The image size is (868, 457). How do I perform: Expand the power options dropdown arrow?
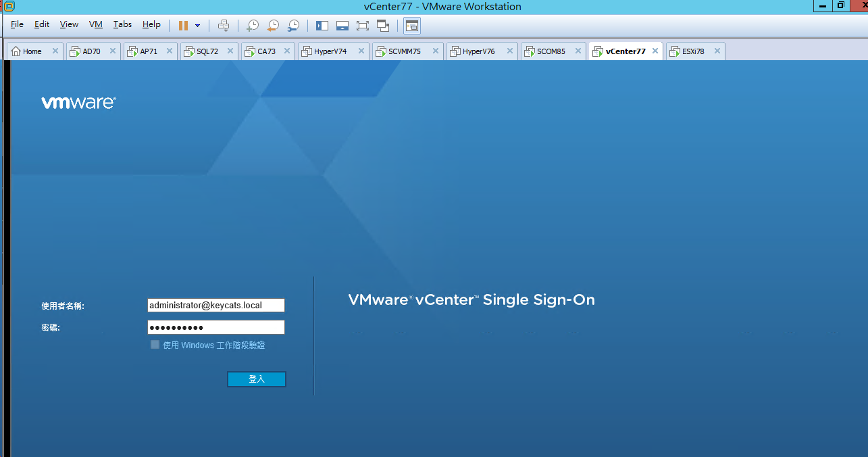pyautogui.click(x=197, y=26)
